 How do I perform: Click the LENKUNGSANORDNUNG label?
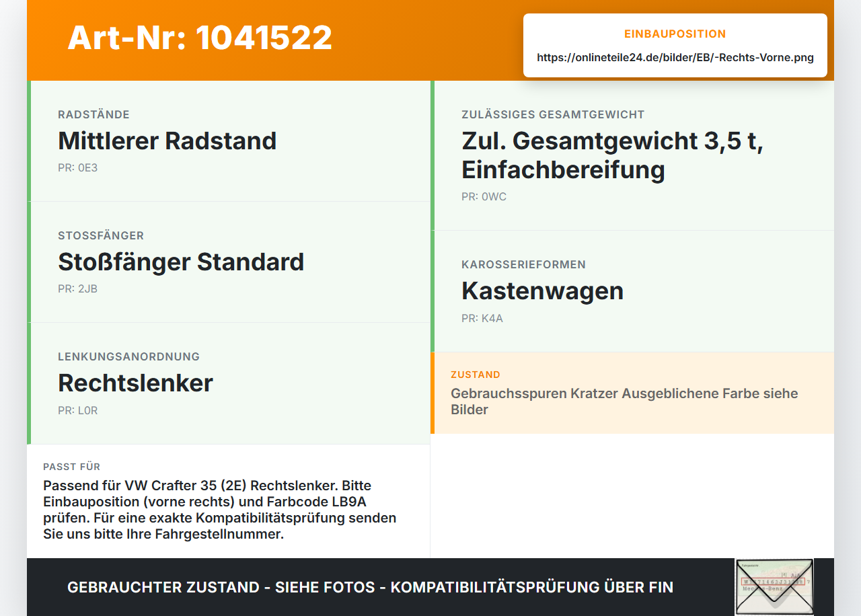129,356
